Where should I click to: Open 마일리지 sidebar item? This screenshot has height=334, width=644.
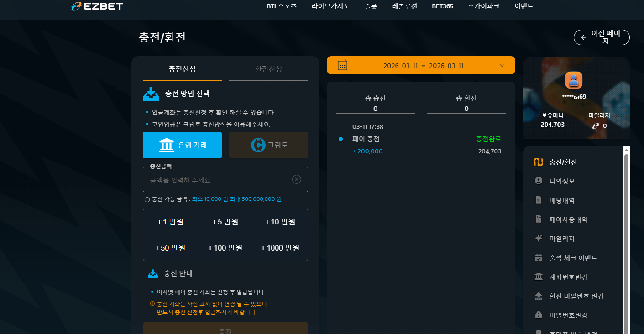(562, 239)
